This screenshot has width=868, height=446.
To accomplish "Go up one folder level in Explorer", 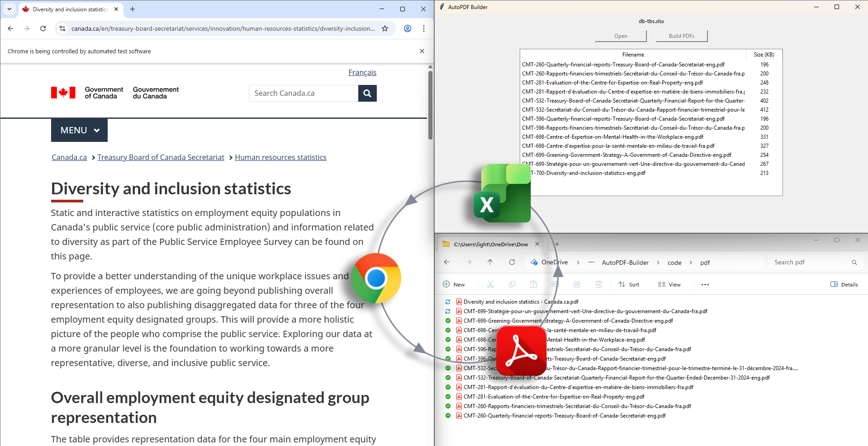I will [x=490, y=262].
